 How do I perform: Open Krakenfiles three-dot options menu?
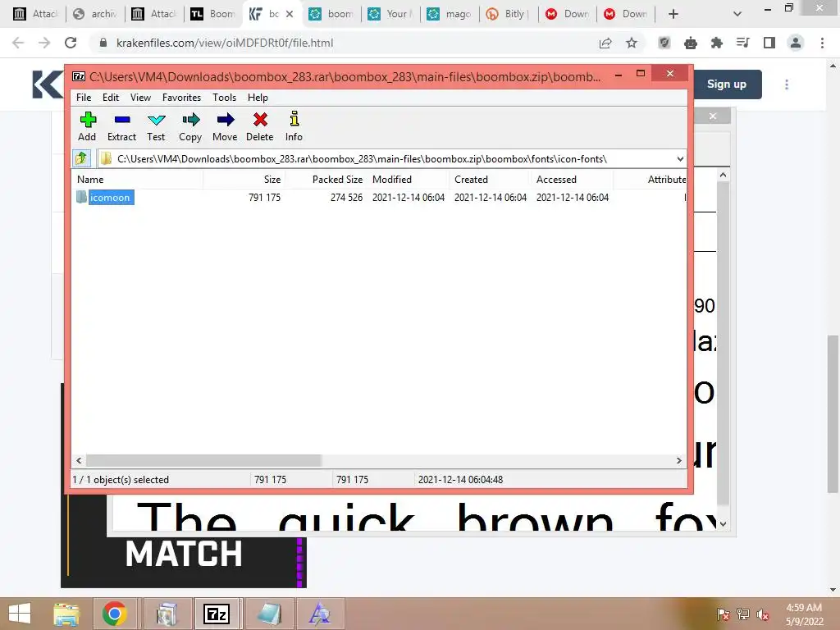click(x=787, y=84)
